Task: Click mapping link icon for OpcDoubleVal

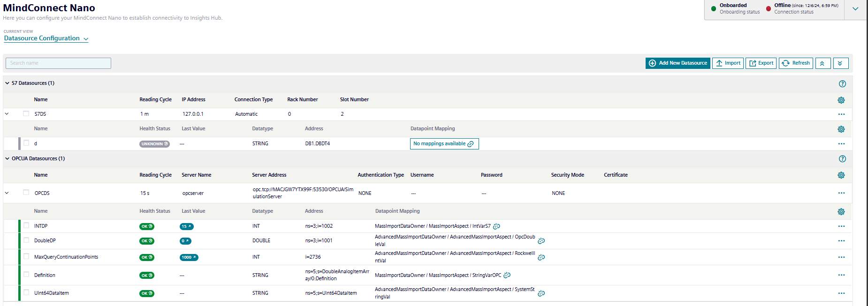Action: [541, 241]
